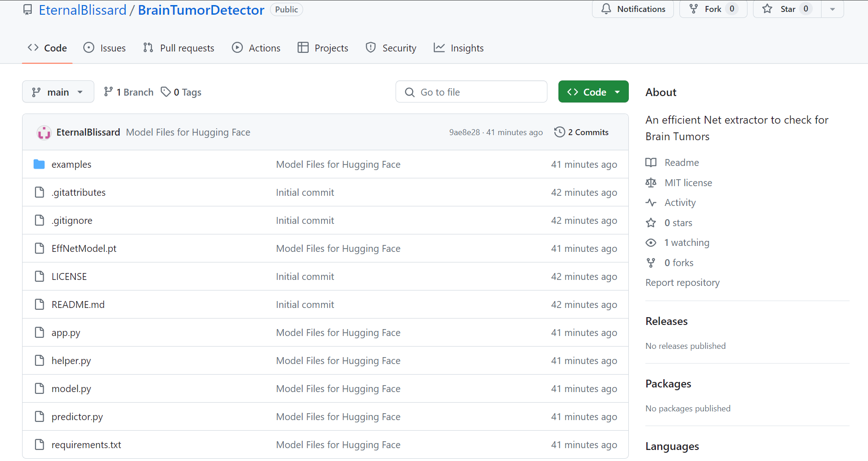
Task: Click the file icon for requirements.txt
Action: [x=40, y=444]
